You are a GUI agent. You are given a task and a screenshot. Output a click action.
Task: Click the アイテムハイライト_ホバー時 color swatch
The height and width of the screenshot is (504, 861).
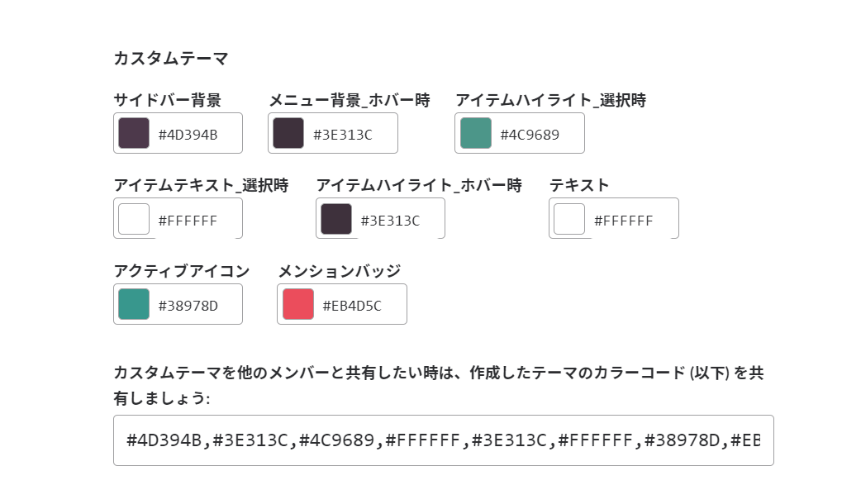pos(336,219)
